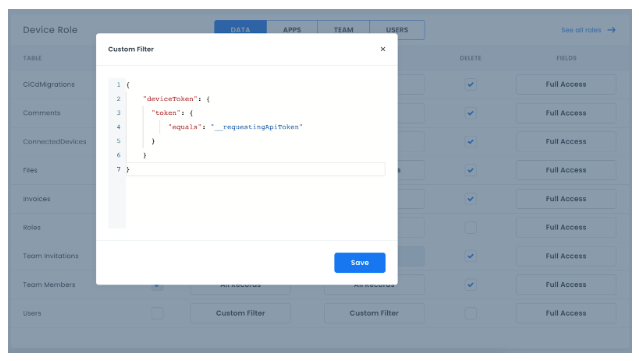Switch to the DATA tab

(240, 30)
